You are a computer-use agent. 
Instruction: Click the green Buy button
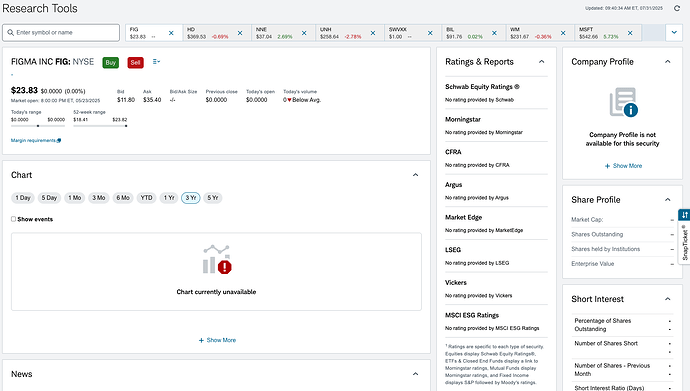click(x=110, y=62)
